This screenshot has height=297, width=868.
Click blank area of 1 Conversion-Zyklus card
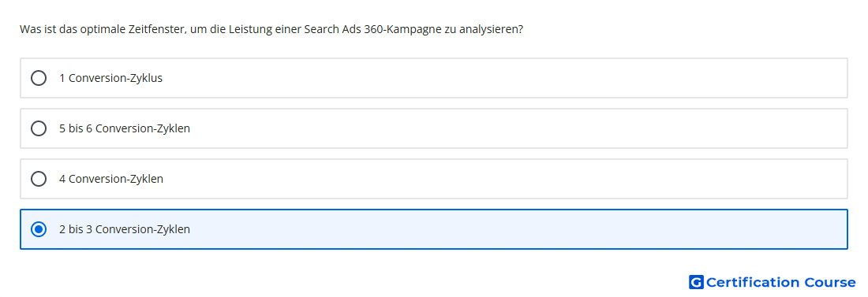pyautogui.click(x=498, y=78)
